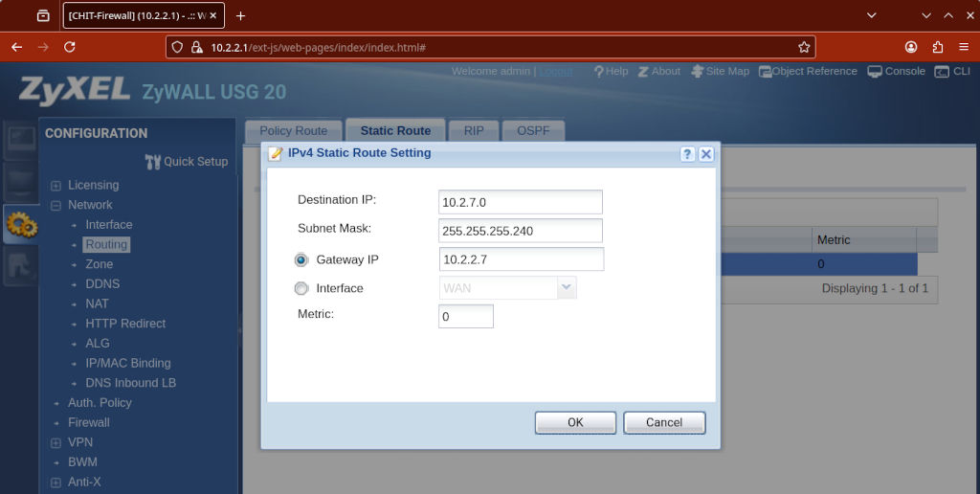980x494 pixels.
Task: Launch the CLI icon in header
Action: click(942, 72)
